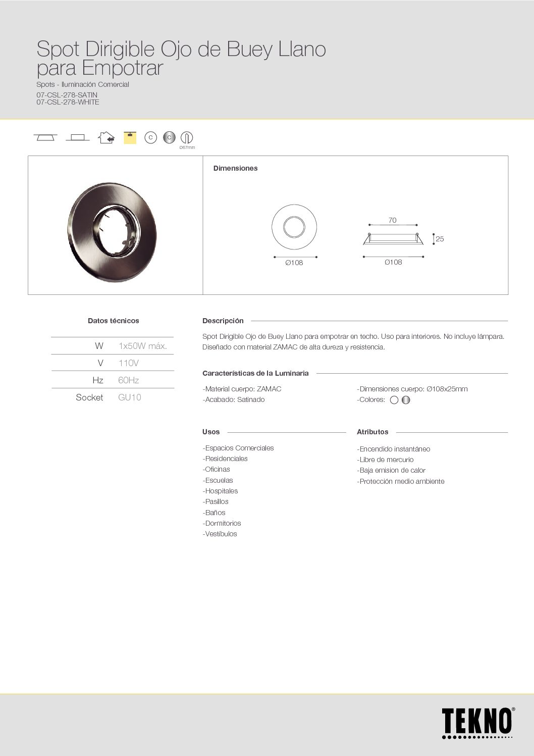Click '-Escuelas' list item
The image size is (534, 756).
pyautogui.click(x=218, y=480)
